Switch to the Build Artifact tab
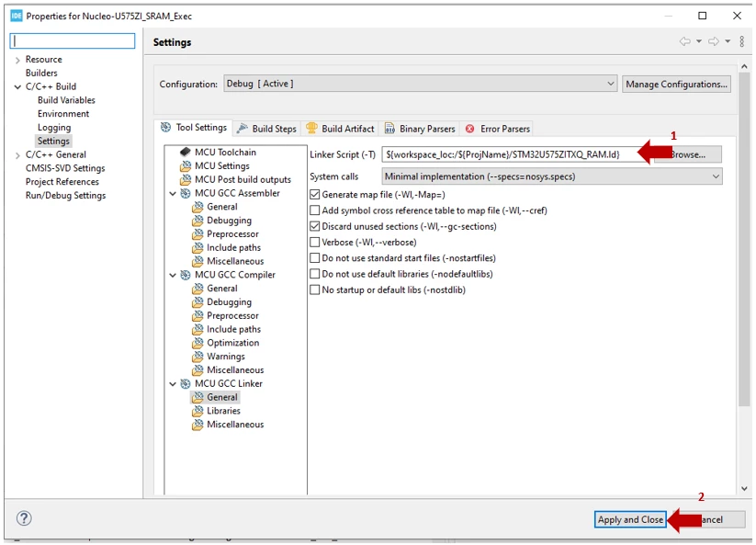756x545 pixels. 341,129
